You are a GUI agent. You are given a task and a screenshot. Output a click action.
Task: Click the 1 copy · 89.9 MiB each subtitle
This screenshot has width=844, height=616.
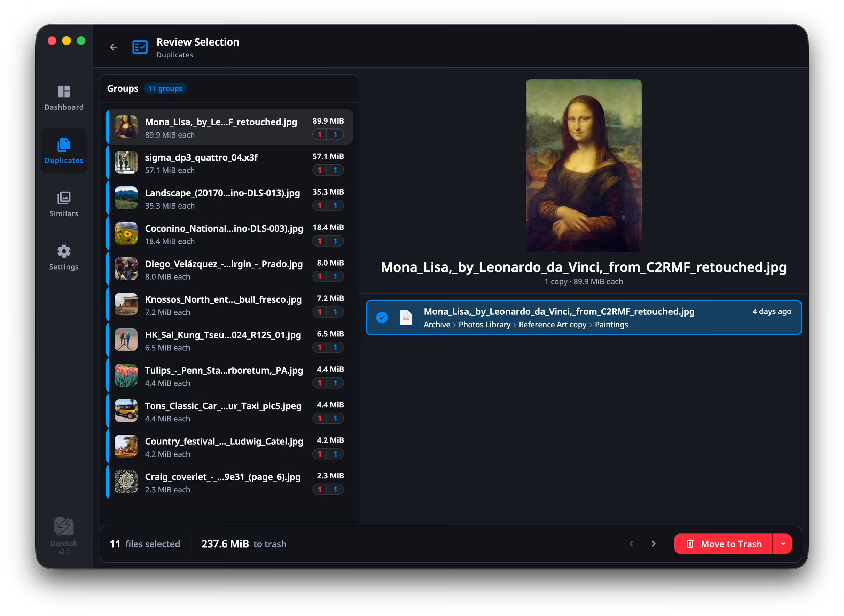584,281
